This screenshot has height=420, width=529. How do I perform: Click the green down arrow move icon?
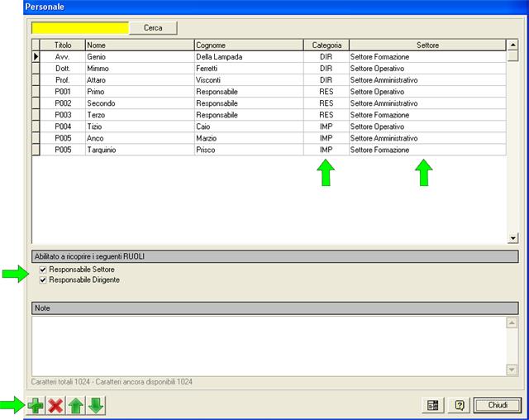pos(96,406)
